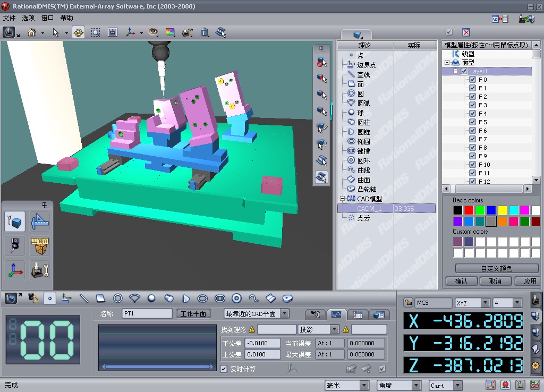Screen dimensions: 544x392
Task: Select the slot feature icon in bottom toolbar
Action: pos(220,299)
